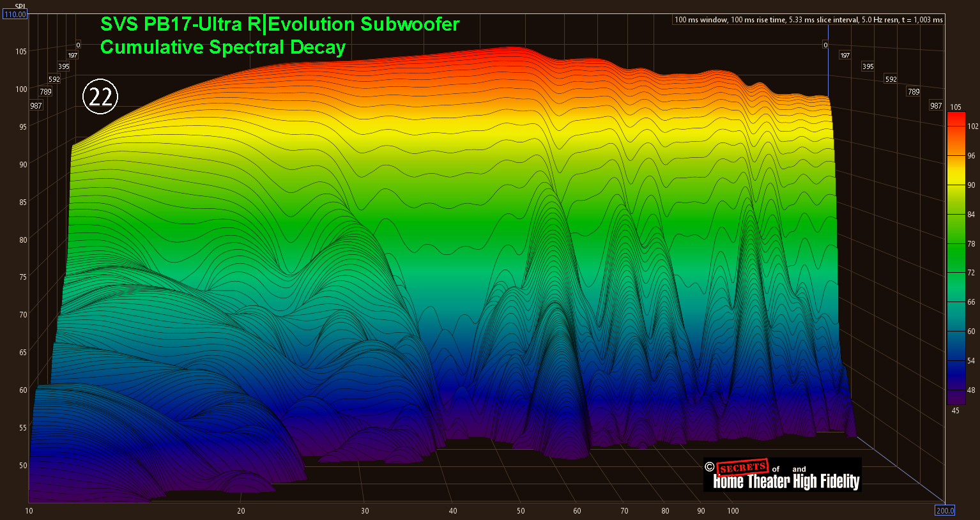This screenshot has width=980, height=520.
Task: Select the waterfall settings text '100 ms window, 100 ms rise time'
Action: point(730,20)
